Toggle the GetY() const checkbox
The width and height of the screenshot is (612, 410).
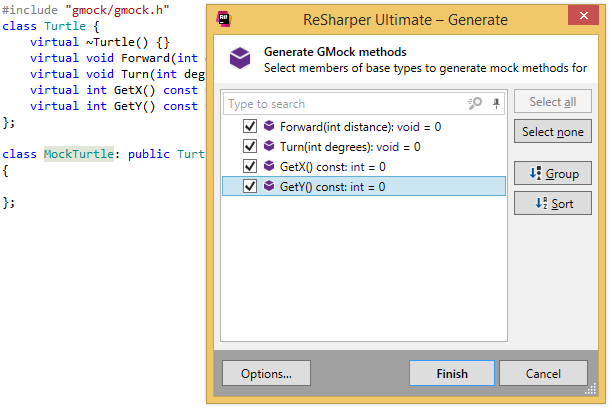pyautogui.click(x=250, y=186)
